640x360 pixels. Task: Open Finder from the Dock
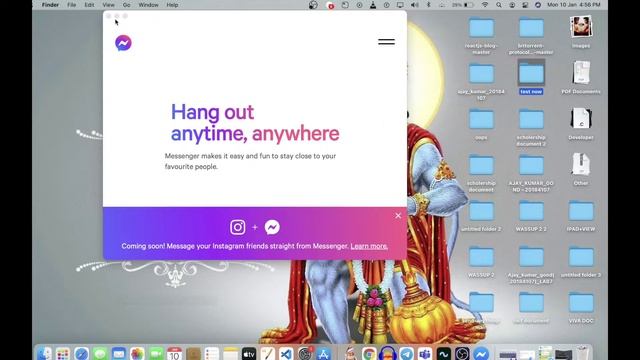tap(44, 353)
